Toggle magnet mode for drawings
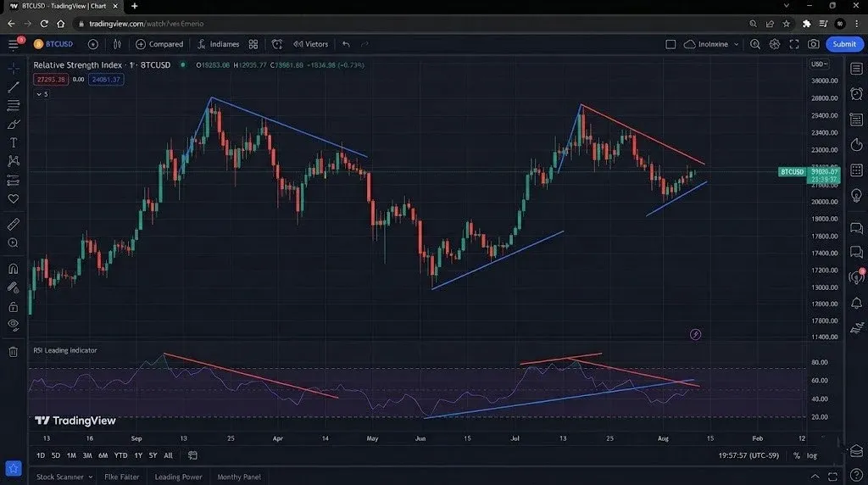This screenshot has width=868, height=485. (14, 269)
